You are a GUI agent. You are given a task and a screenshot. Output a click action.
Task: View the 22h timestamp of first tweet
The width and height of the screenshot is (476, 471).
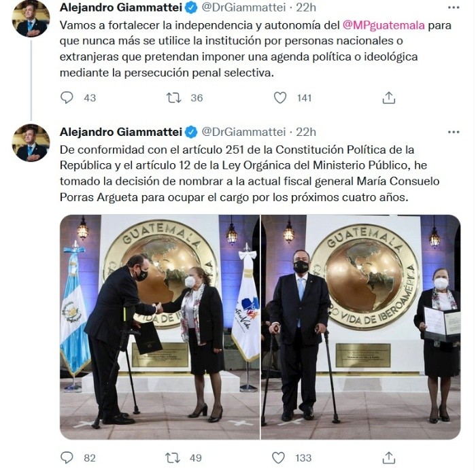pos(306,7)
